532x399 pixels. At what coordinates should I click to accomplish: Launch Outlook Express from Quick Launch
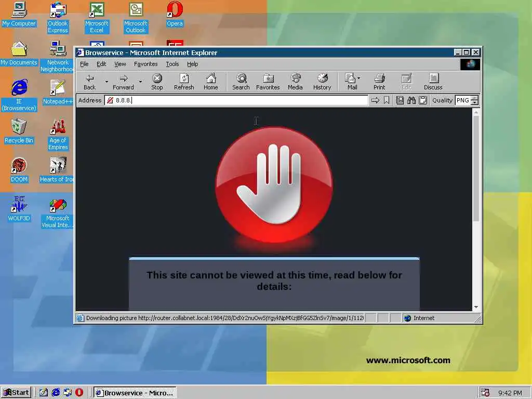(x=68, y=393)
